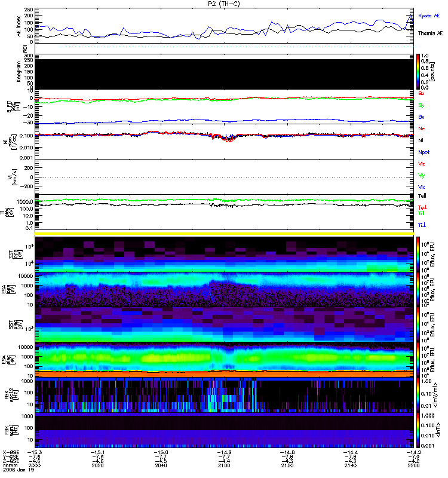
Task: Click the black Keogram panel
Action: (224, 74)
